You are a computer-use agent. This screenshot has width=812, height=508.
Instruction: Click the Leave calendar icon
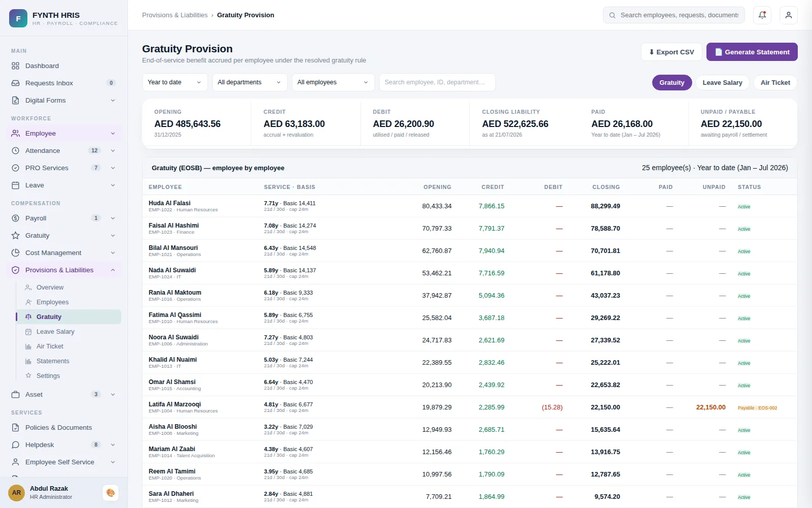coord(15,185)
